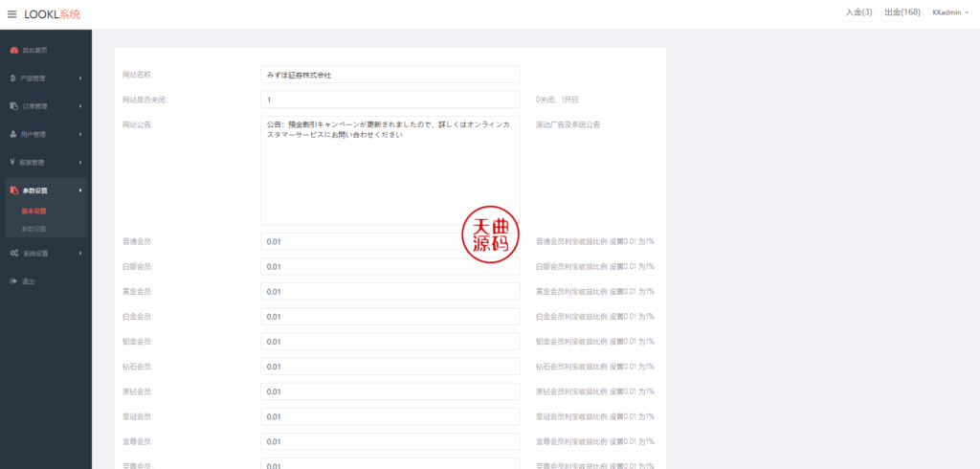Focus the 铂金会员 ratio field

(390, 342)
